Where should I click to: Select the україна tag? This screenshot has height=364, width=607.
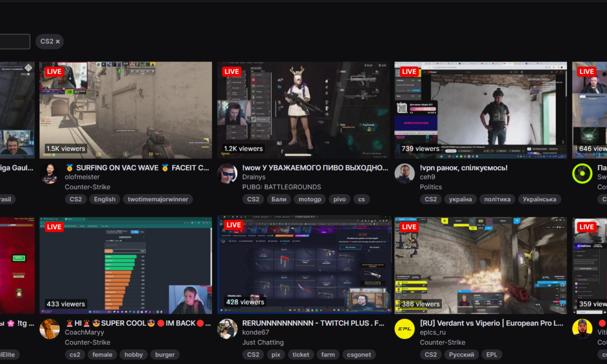click(460, 199)
